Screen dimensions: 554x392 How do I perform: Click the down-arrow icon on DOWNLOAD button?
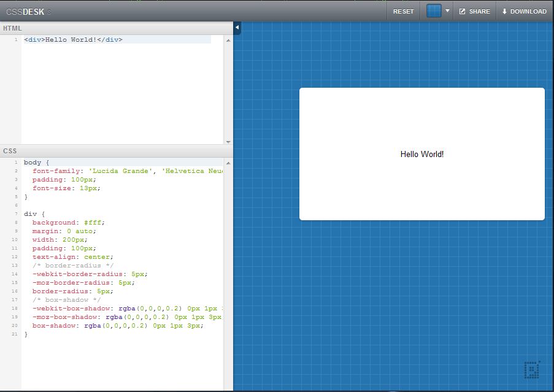click(x=505, y=10)
